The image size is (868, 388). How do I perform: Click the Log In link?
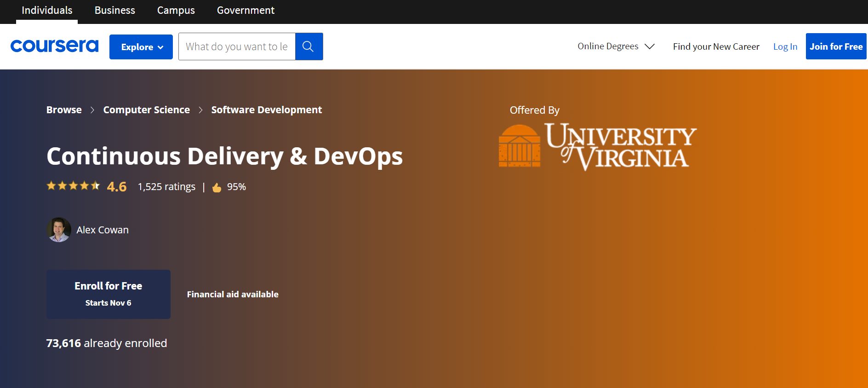click(x=785, y=46)
